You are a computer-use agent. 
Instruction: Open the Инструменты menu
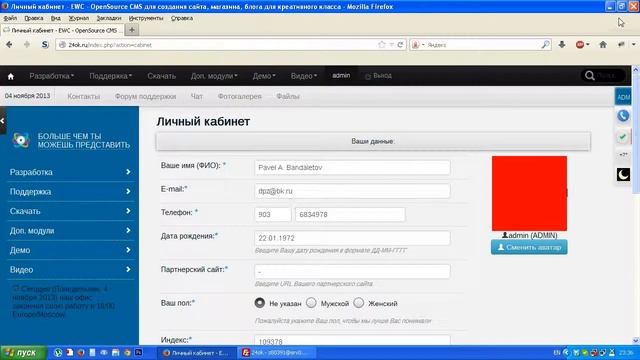tap(146, 18)
